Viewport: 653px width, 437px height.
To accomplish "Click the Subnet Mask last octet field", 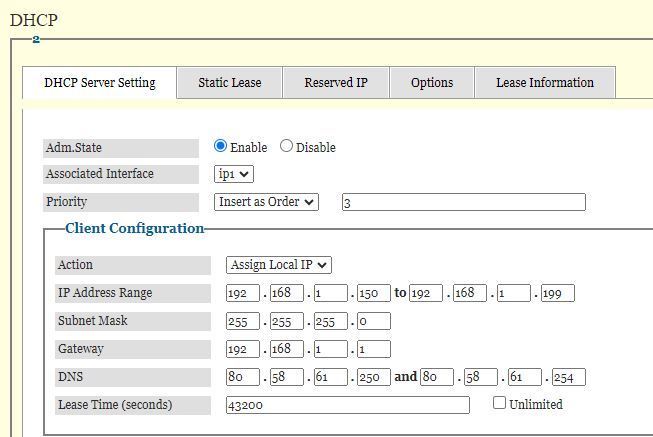I will coord(373,321).
